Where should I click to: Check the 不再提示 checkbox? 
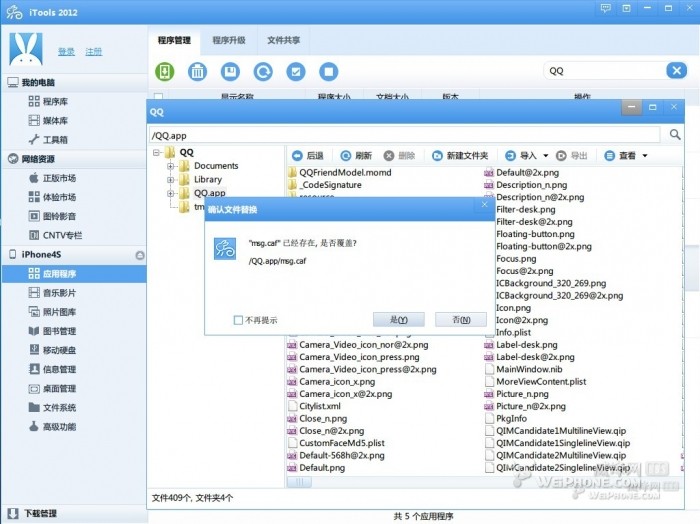click(x=238, y=320)
